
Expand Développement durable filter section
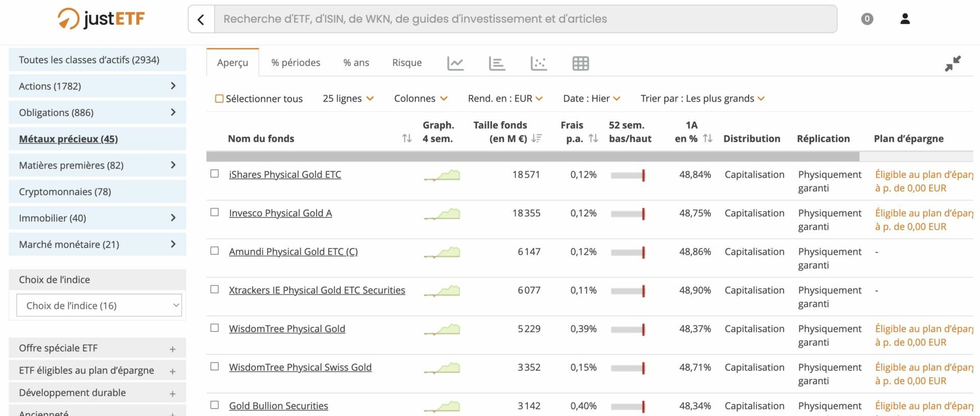click(97, 393)
